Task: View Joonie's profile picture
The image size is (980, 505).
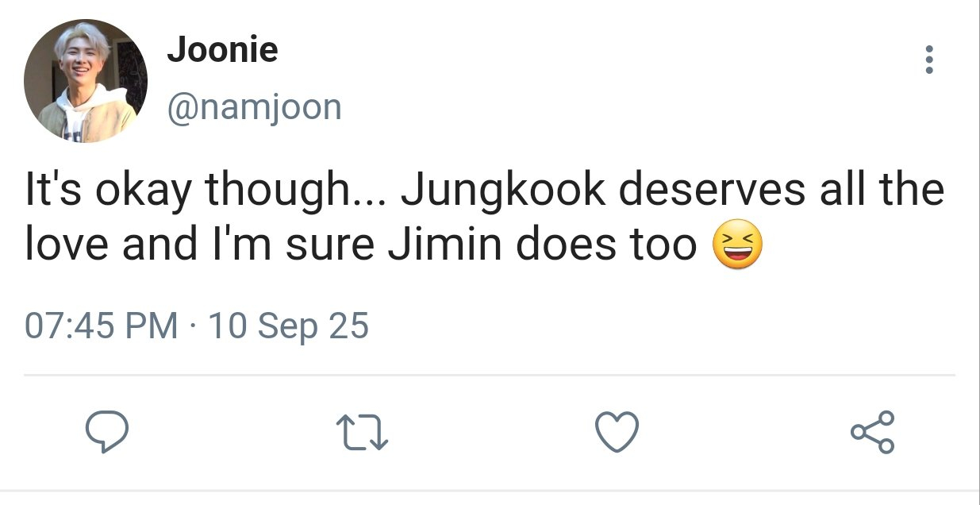Action: (x=86, y=81)
